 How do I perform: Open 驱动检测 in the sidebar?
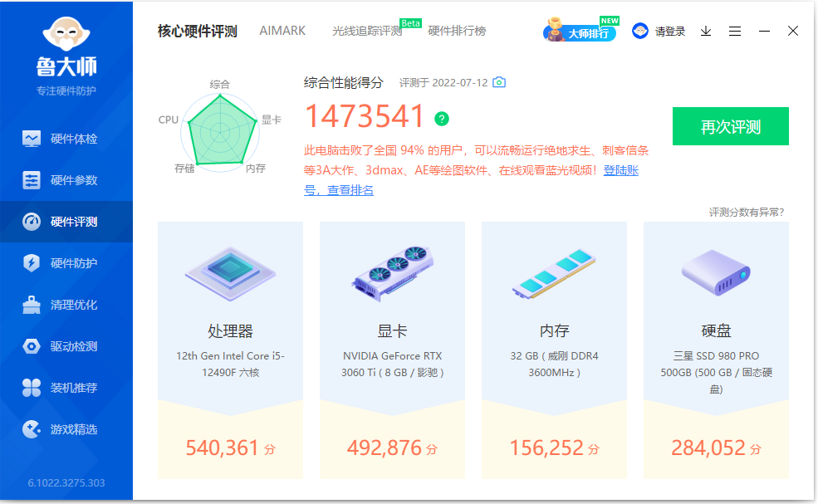[66, 346]
